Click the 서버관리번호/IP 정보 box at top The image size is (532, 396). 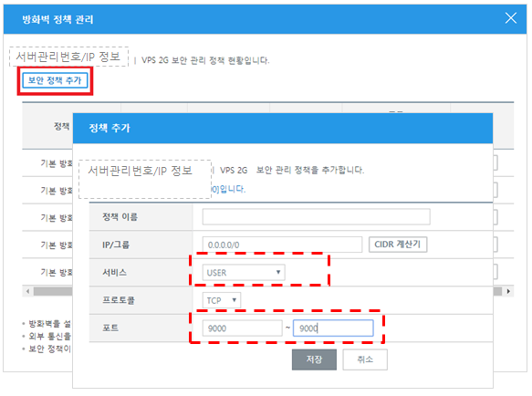pyautogui.click(x=68, y=57)
